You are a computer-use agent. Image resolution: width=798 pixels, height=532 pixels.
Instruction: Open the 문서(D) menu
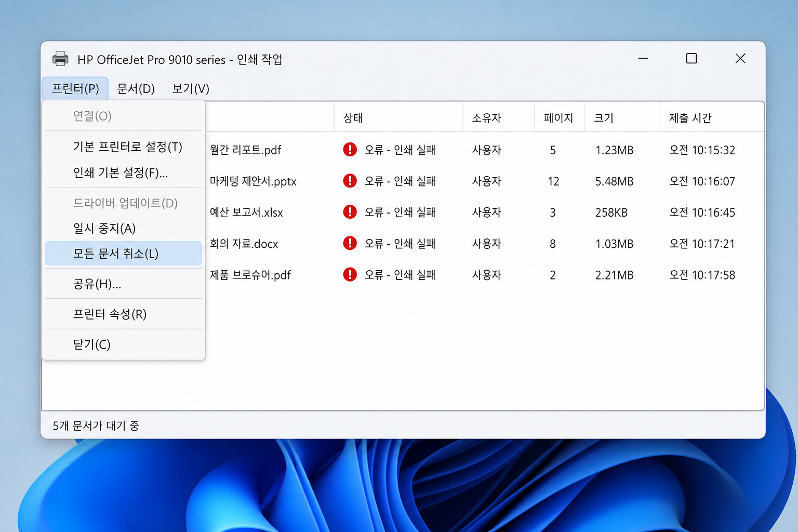coord(136,88)
